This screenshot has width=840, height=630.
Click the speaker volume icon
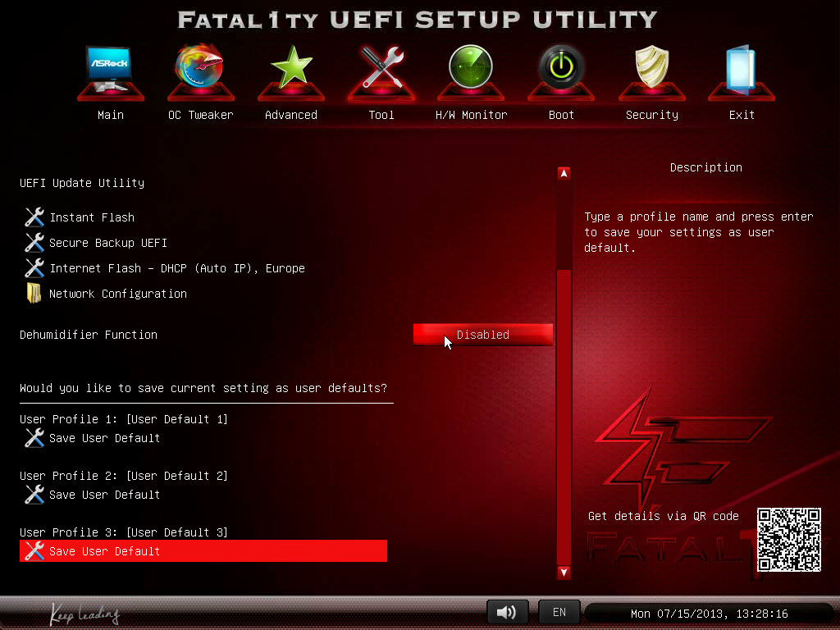click(507, 612)
